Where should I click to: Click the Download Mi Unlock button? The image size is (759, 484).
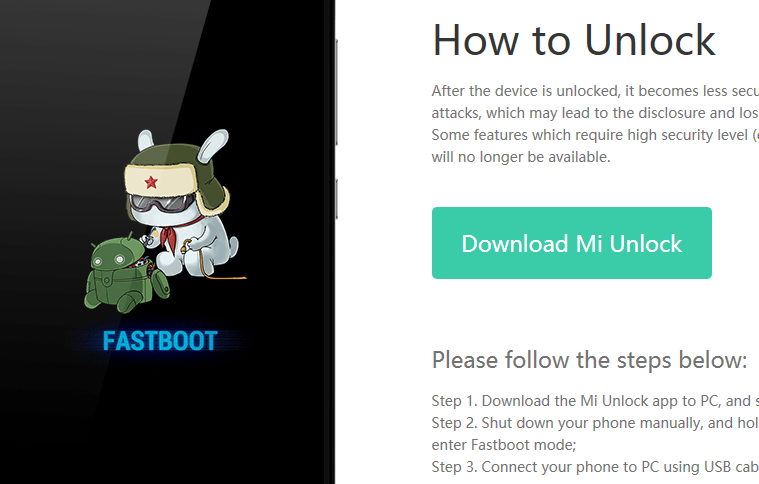[572, 243]
